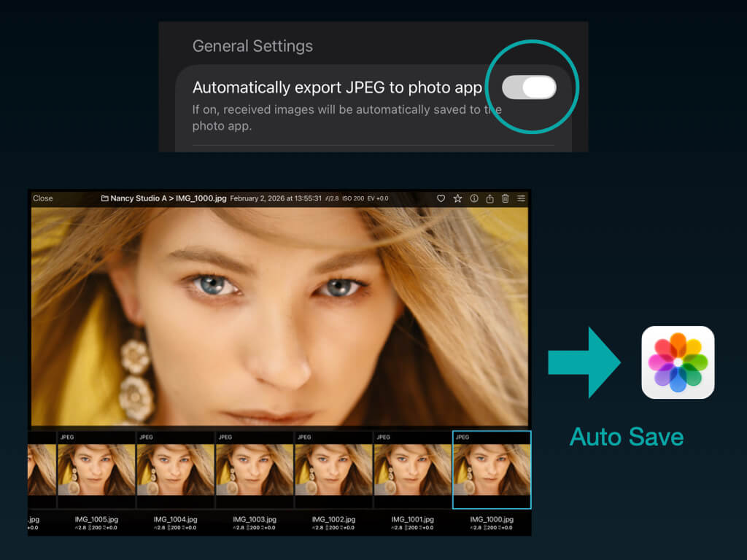Click the trash delete icon
The height and width of the screenshot is (560, 747).
506,198
